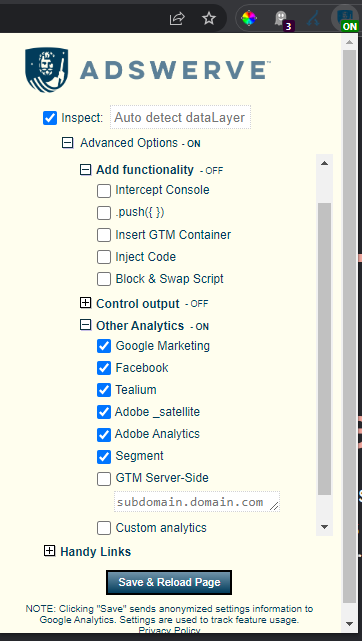The image size is (362, 641).
Task: Click the Adswerve logo
Action: coord(147,70)
